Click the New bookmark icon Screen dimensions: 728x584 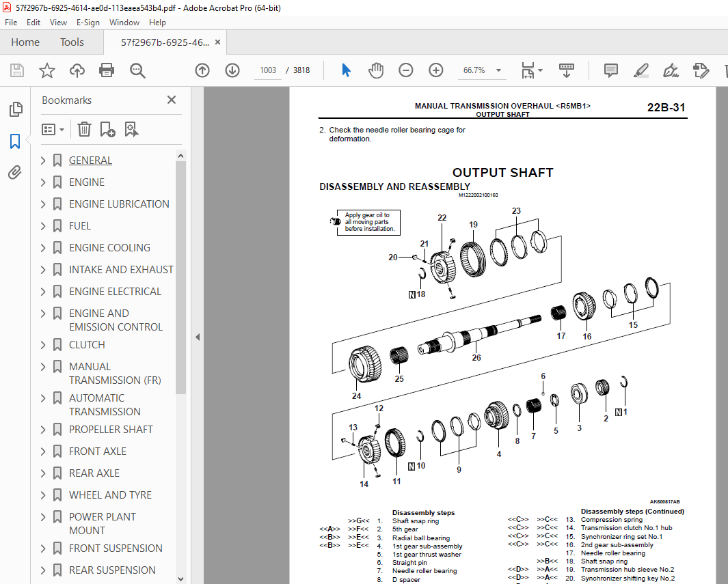click(106, 128)
